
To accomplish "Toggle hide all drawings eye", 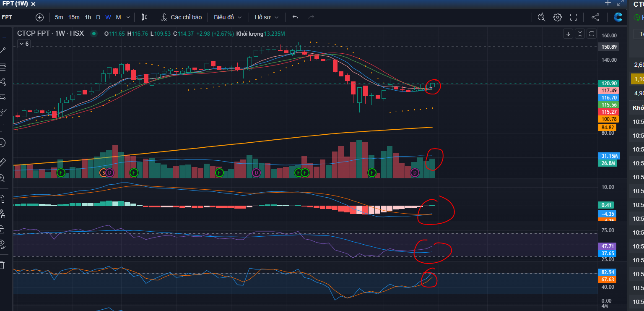I will click(x=3, y=245).
